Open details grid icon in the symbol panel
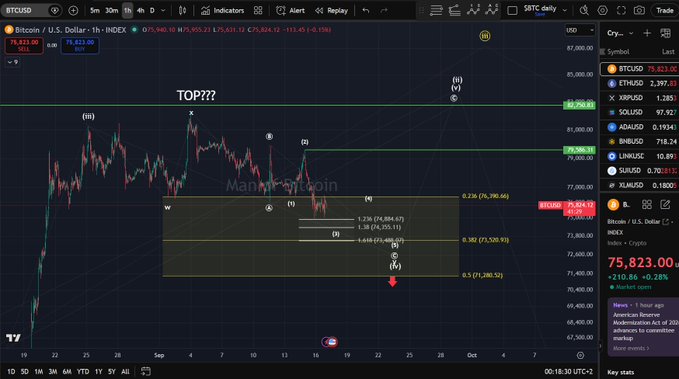Viewport: 679px width, 379px height. pos(647,204)
